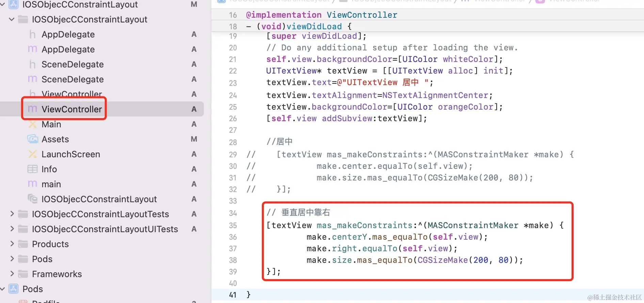644x303 pixels.
Task: Click the addSubview text on line 26
Action: pyautogui.click(x=347, y=118)
